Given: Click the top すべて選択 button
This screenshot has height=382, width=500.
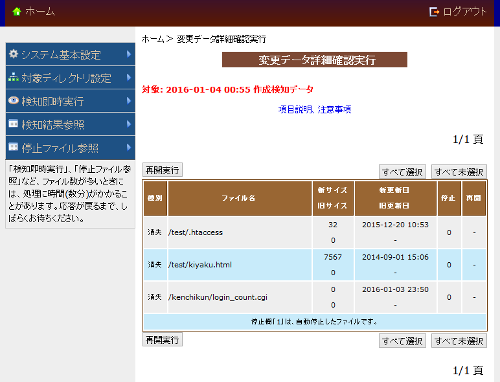Looking at the screenshot, I should point(402,172).
